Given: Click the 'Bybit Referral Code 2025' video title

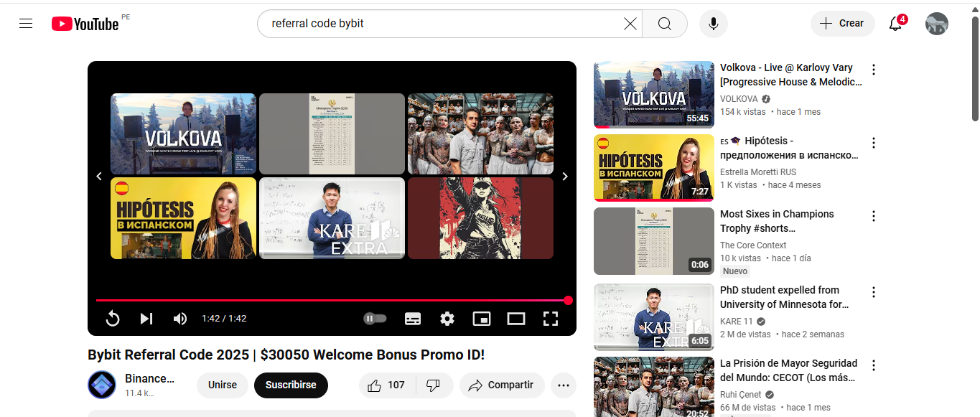Looking at the screenshot, I should tap(286, 355).
